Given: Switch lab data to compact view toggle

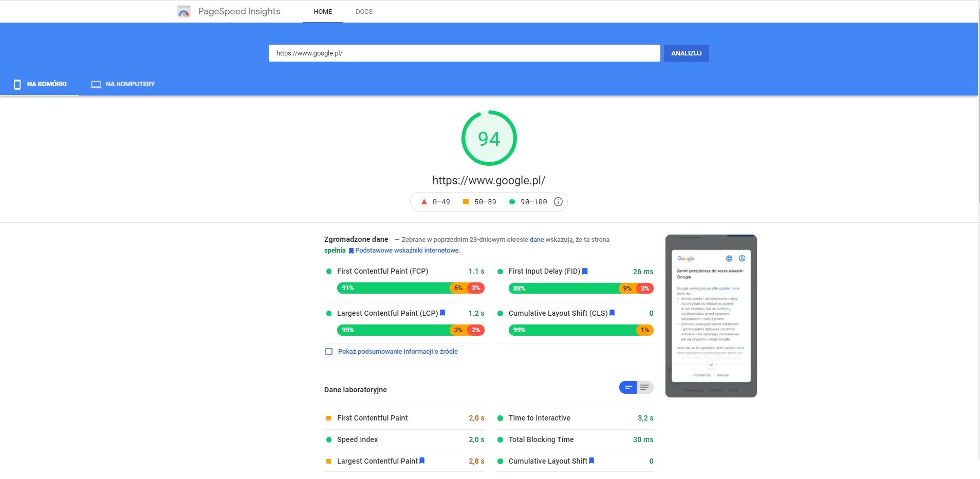Looking at the screenshot, I should [628, 387].
